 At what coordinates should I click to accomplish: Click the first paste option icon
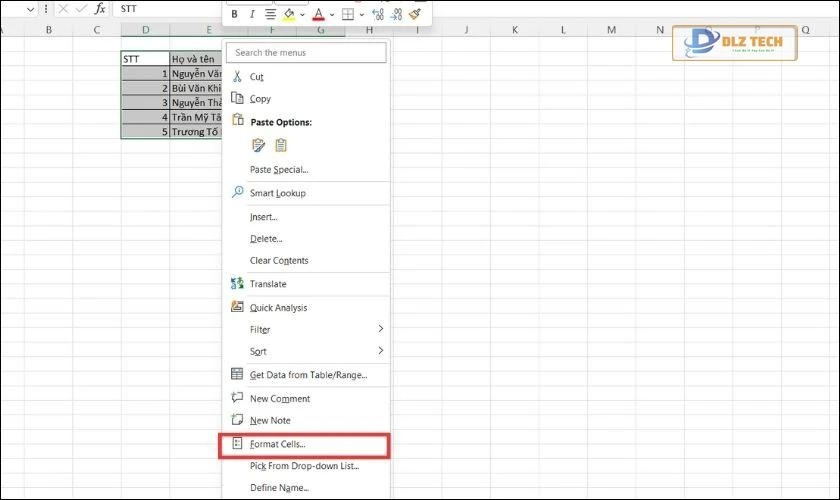pos(259,145)
